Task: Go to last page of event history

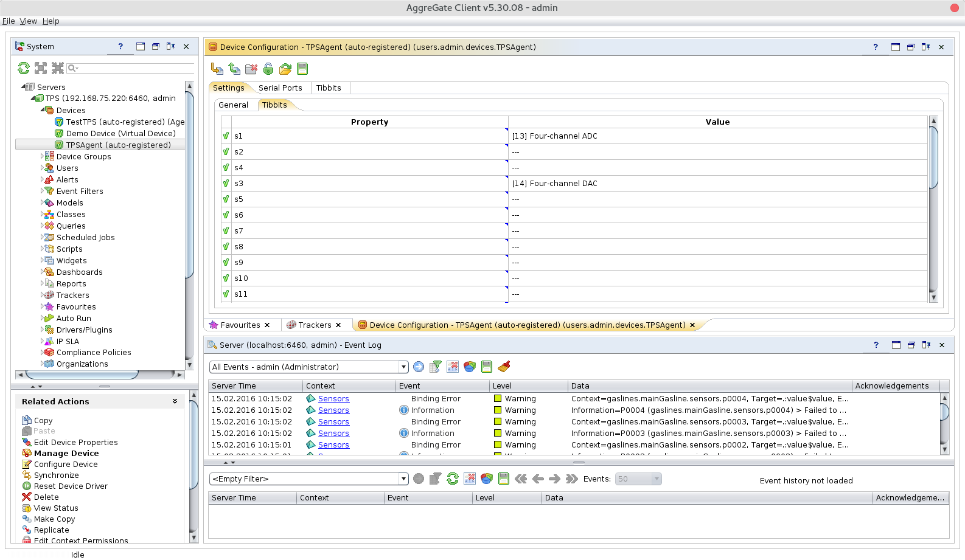Action: pyautogui.click(x=571, y=479)
